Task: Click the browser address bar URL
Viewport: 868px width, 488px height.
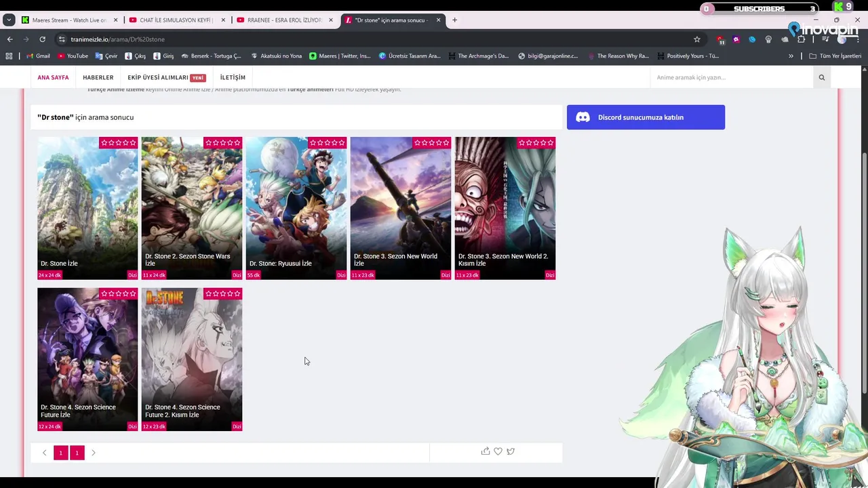Action: pyautogui.click(x=117, y=39)
